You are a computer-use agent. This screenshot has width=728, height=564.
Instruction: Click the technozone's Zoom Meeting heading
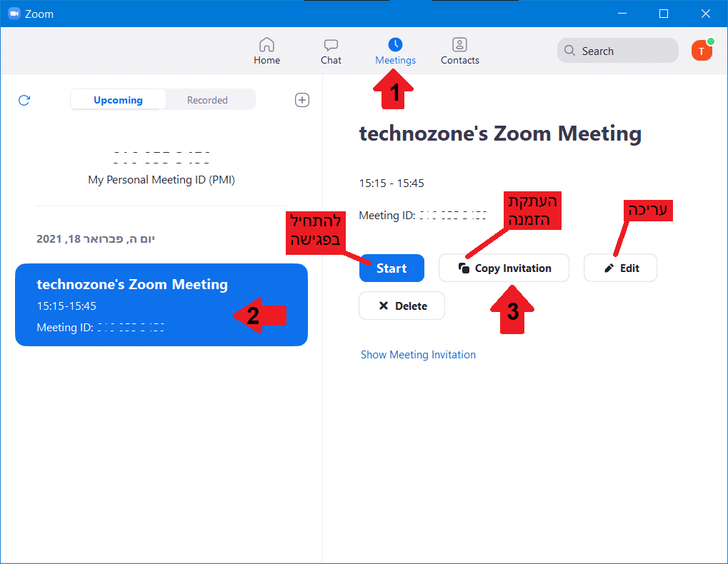click(x=500, y=134)
